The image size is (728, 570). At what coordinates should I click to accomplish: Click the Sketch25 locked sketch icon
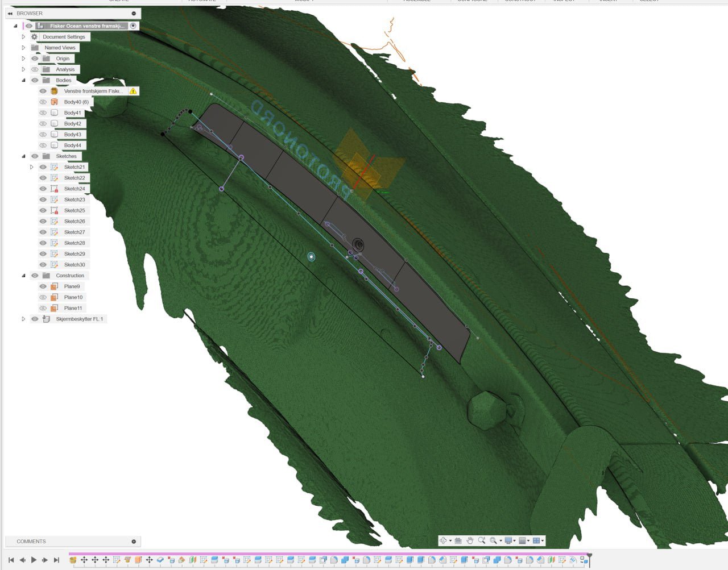pyautogui.click(x=55, y=210)
